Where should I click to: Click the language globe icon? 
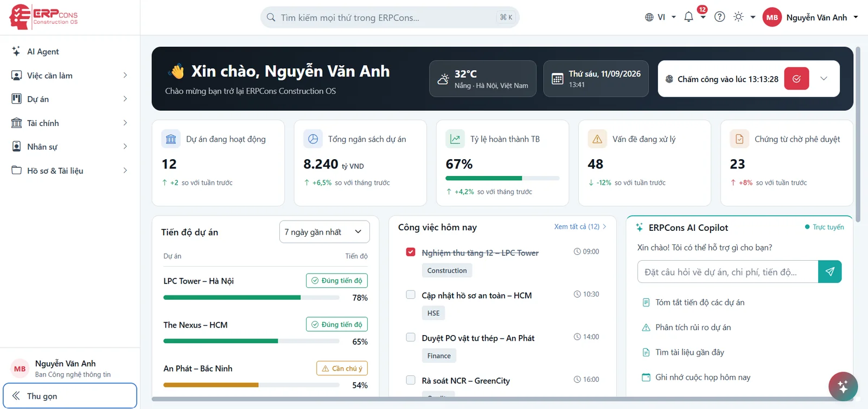pyautogui.click(x=649, y=17)
